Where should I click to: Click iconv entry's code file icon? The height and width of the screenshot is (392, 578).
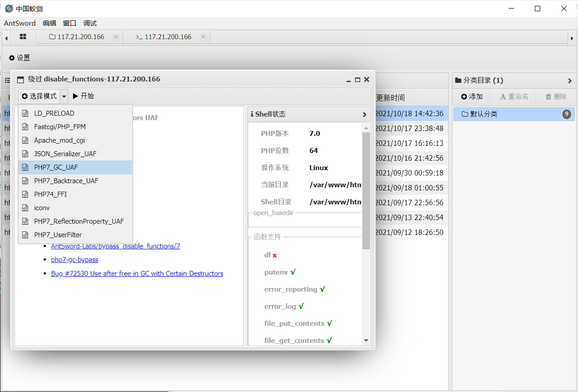click(25, 208)
